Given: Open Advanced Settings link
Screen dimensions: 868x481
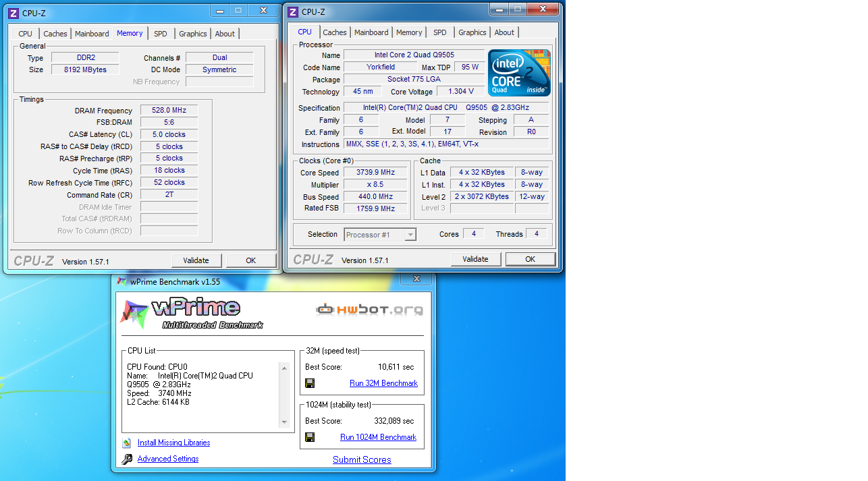Looking at the screenshot, I should (x=168, y=459).
